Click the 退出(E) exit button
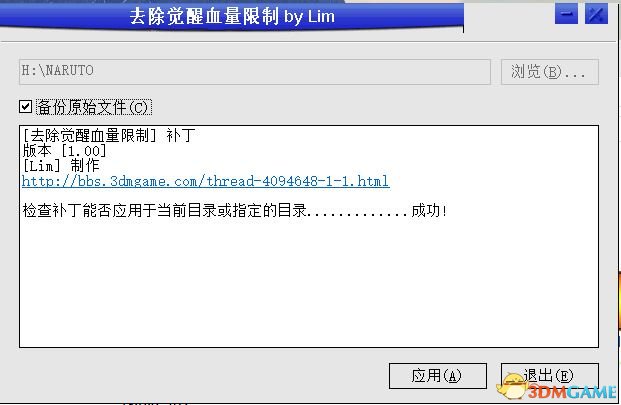This screenshot has height=405, width=621. [550, 376]
